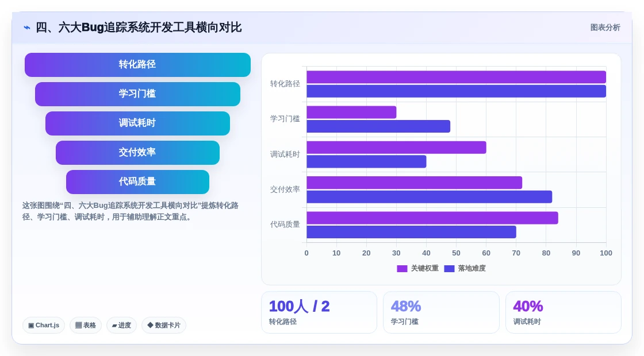Image resolution: width=644 pixels, height=356 pixels.
Task: Click the Chart.js tag chip
Action: pyautogui.click(x=44, y=325)
